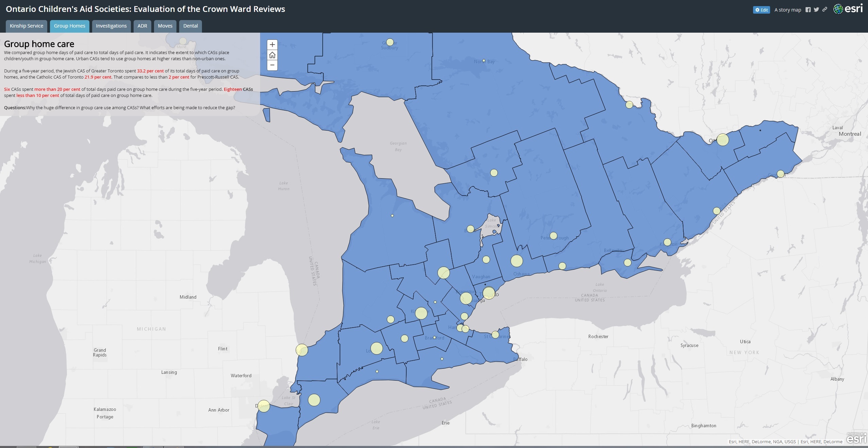Share story map on Twitter
The image size is (868, 448).
click(x=816, y=10)
